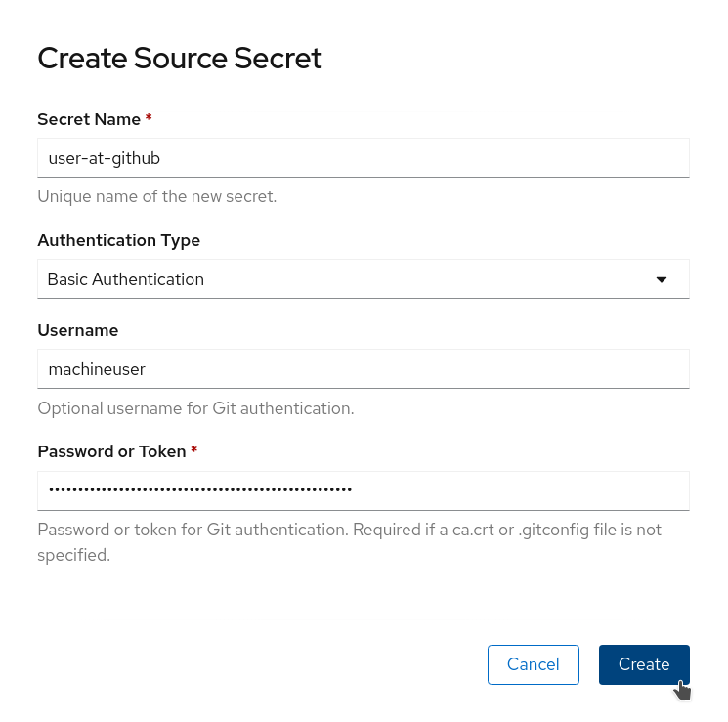Click the dropdown caret arrow icon

[662, 279]
